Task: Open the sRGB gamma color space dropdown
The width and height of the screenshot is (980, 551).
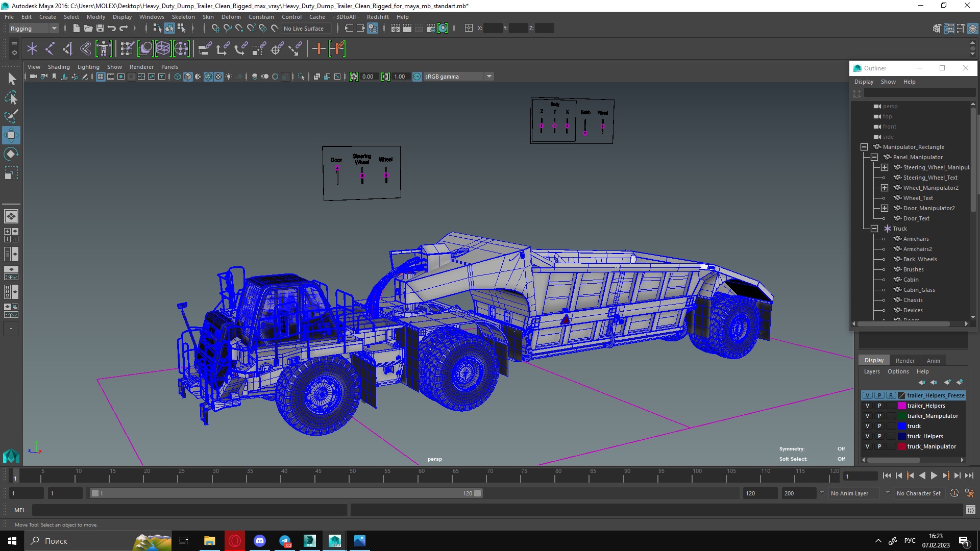Action: coord(458,77)
